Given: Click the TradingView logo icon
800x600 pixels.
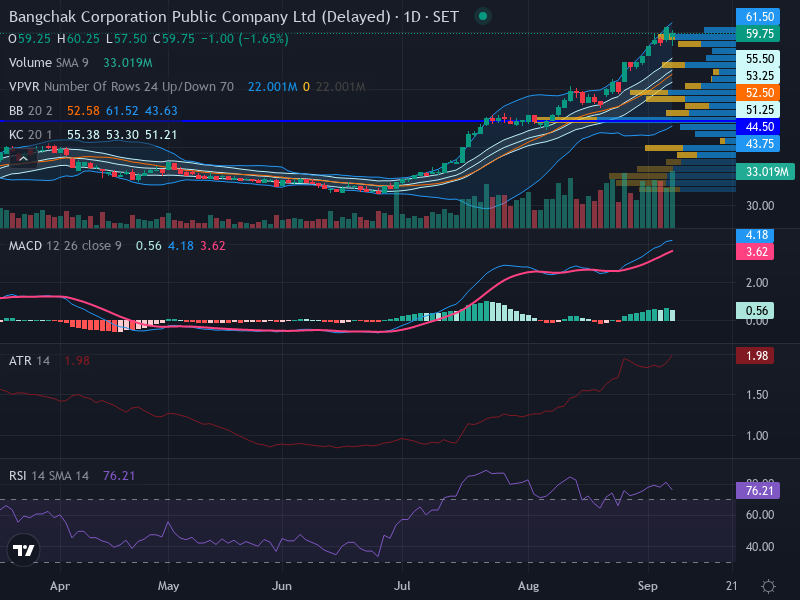Looking at the screenshot, I should 23,550.
